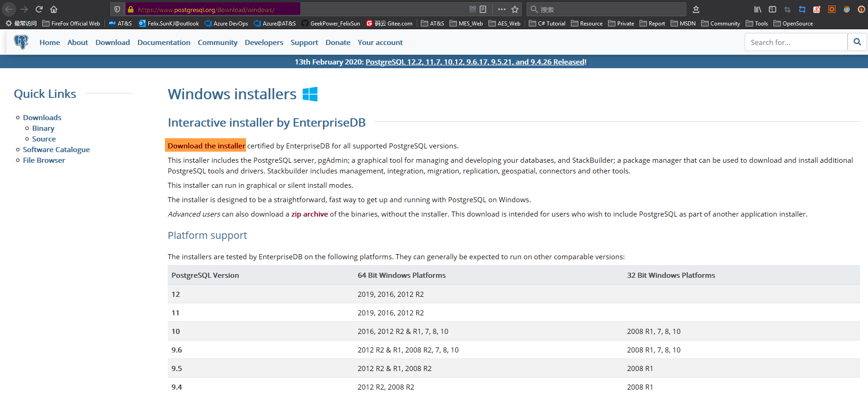Open the Azure DevOps bookmark
Viewport: 868px width, 397px height.
(x=226, y=23)
